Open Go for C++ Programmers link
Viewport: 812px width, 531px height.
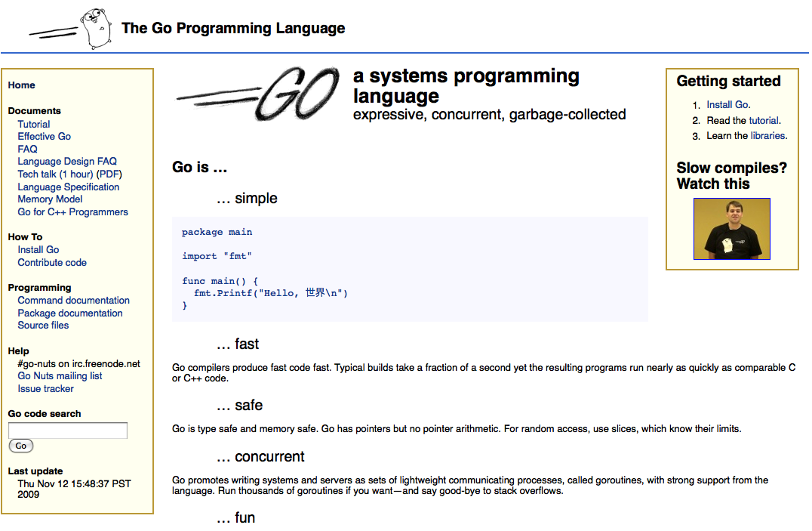[x=72, y=212]
